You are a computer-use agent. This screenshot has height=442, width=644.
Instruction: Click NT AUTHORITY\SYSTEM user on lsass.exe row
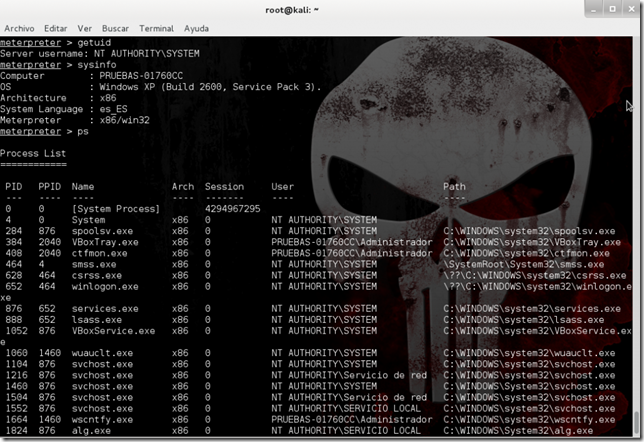coord(324,320)
